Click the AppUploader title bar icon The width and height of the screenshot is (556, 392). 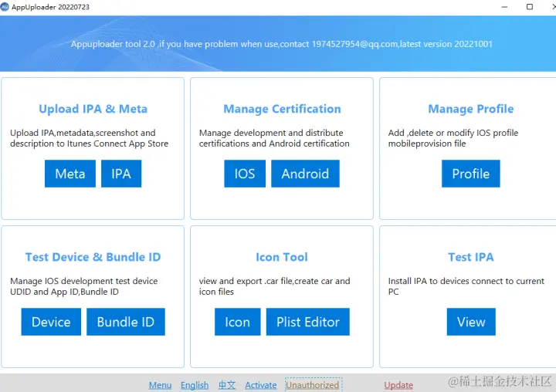(5, 7)
